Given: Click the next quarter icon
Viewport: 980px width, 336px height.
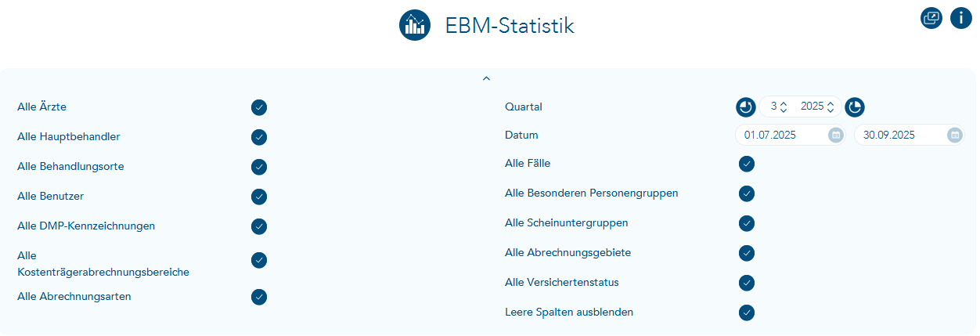Looking at the screenshot, I should [855, 107].
